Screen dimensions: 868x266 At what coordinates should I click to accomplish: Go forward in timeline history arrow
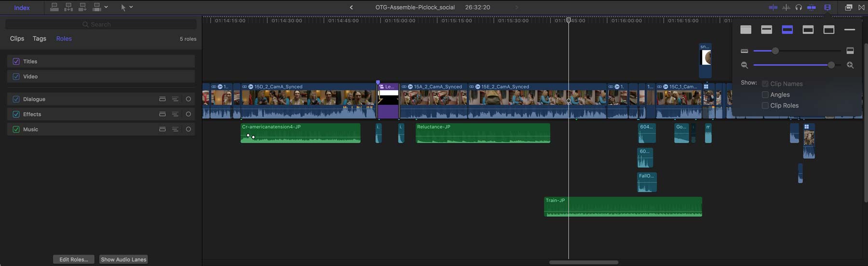pyautogui.click(x=517, y=7)
